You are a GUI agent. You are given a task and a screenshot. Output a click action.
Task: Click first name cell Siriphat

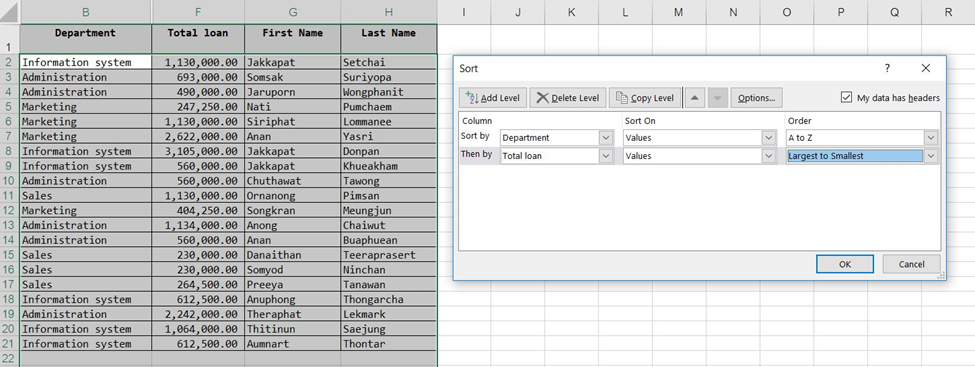(292, 121)
